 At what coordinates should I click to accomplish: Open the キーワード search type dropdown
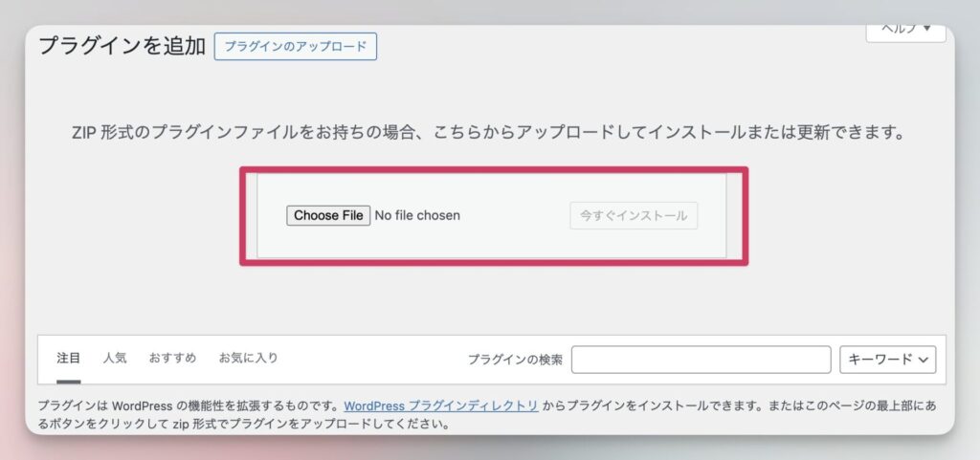[887, 360]
